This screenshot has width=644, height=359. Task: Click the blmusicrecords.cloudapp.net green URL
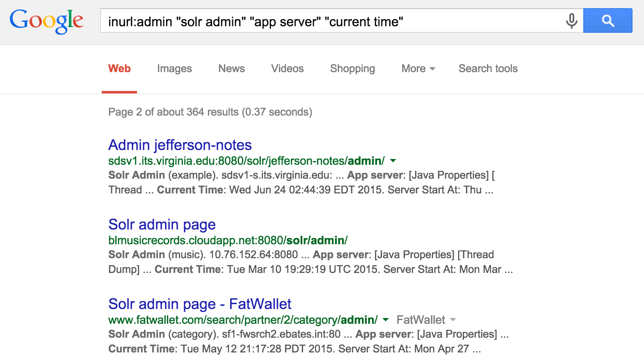(228, 240)
